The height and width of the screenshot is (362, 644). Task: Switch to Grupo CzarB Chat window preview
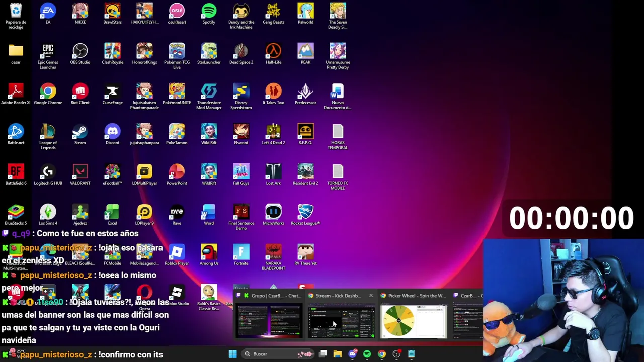[269, 315]
